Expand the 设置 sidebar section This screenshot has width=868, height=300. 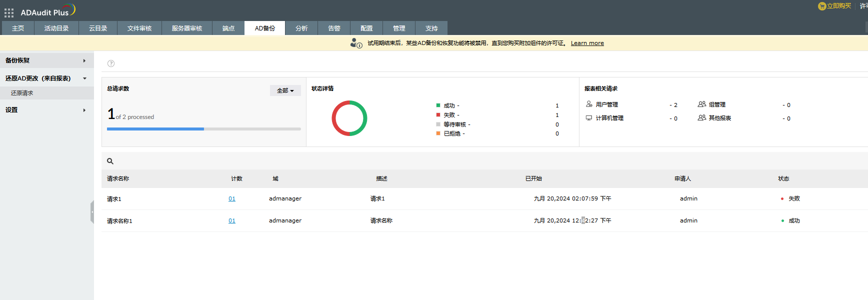(x=84, y=110)
